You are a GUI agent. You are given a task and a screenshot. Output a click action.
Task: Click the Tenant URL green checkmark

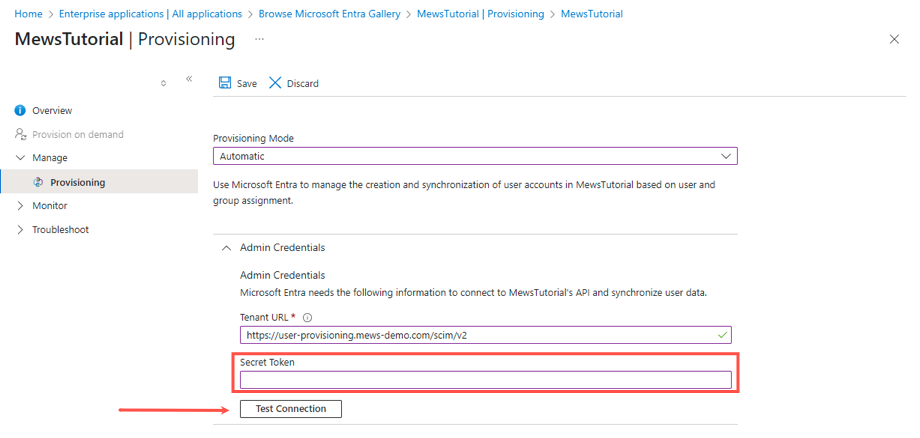722,335
